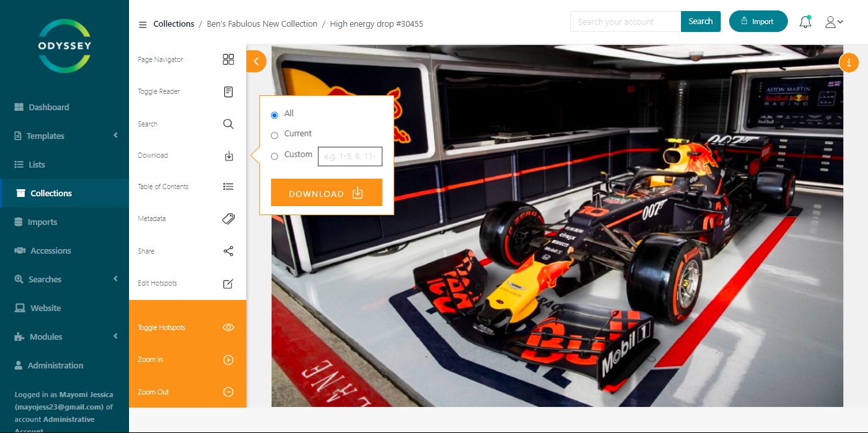Image resolution: width=868 pixels, height=433 pixels.
Task: Click the orange DOWNLOAD button
Action: coord(326,192)
